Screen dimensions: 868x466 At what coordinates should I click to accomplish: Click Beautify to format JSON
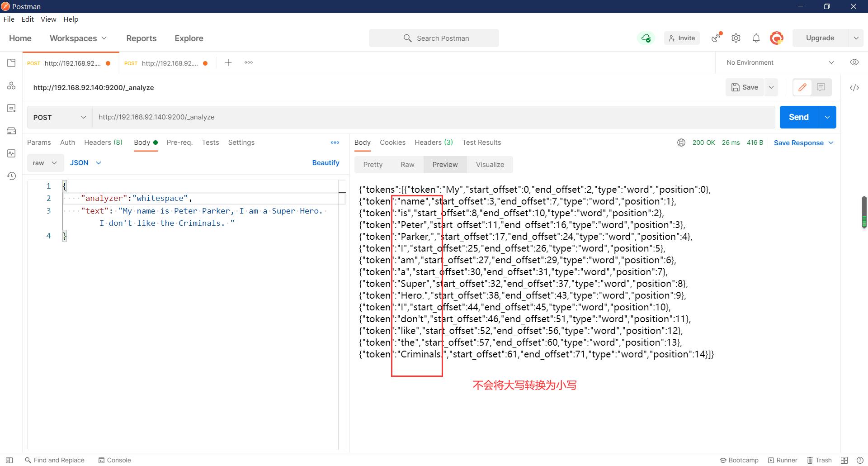pos(325,163)
